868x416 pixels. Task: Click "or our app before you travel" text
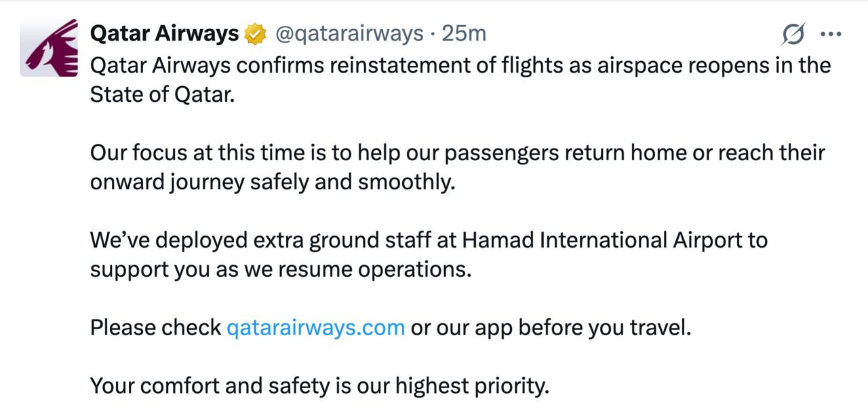point(551,328)
